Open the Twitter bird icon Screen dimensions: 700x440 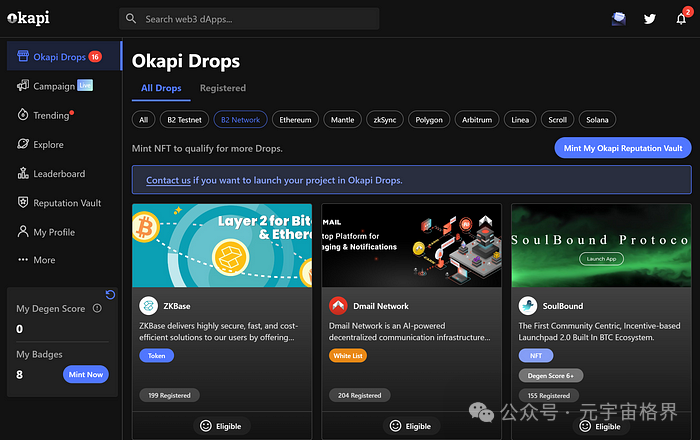pos(650,19)
